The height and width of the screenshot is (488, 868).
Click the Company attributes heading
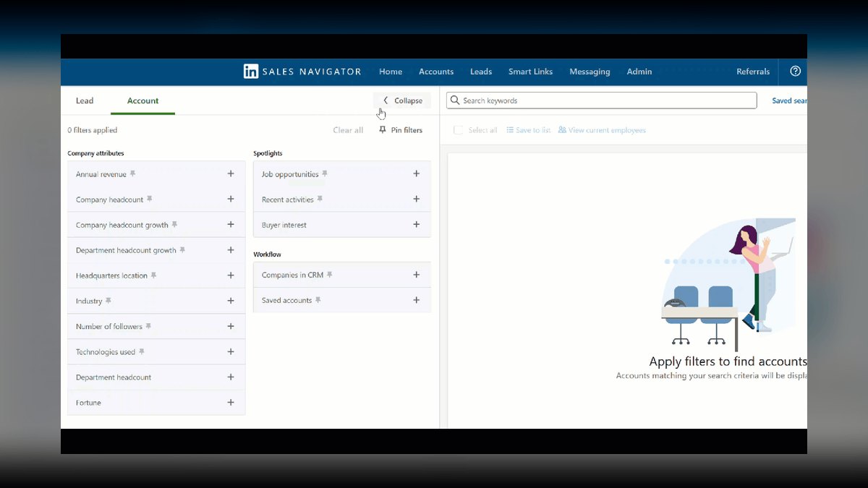(95, 153)
